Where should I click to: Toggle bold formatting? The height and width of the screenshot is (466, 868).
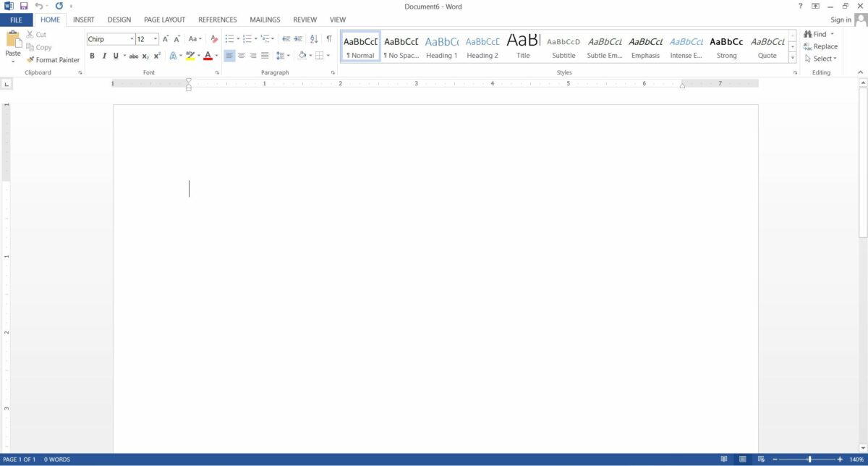point(93,55)
